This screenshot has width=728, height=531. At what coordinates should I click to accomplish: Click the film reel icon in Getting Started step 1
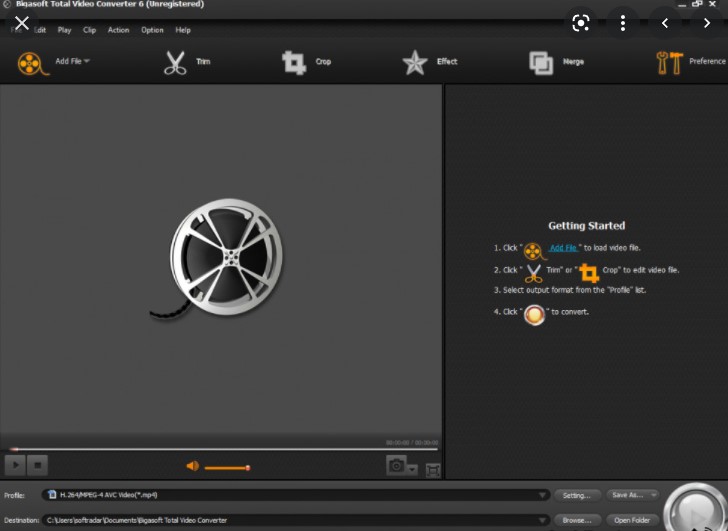coord(534,252)
